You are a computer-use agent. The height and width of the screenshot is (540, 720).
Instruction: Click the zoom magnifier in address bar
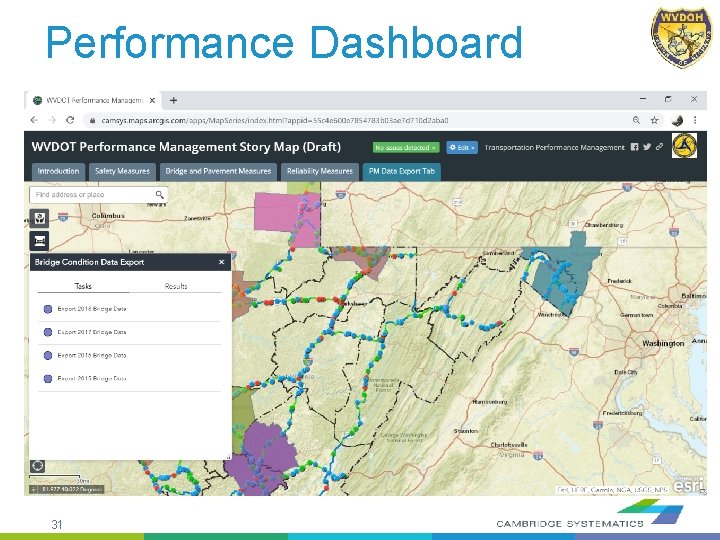point(636,120)
